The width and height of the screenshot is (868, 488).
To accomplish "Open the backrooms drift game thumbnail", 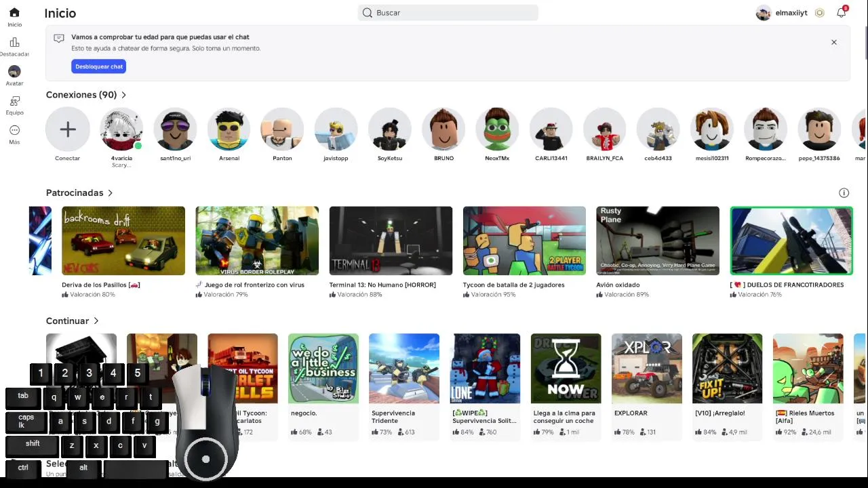I will click(123, 241).
